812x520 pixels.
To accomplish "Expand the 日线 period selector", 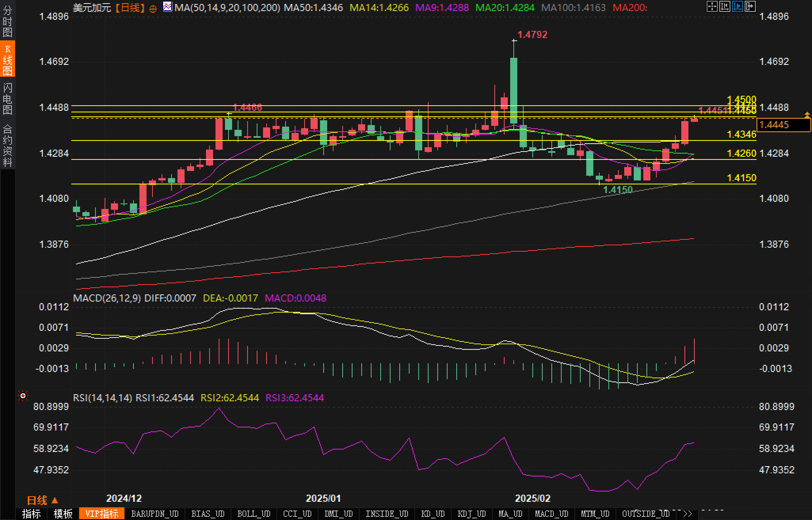I will (x=42, y=501).
